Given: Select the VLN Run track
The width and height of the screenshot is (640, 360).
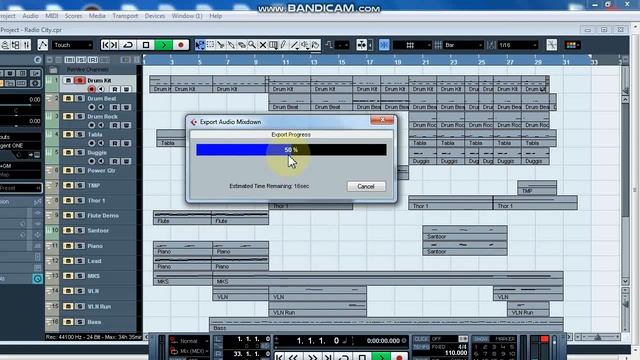Looking at the screenshot, I should 99,307.
